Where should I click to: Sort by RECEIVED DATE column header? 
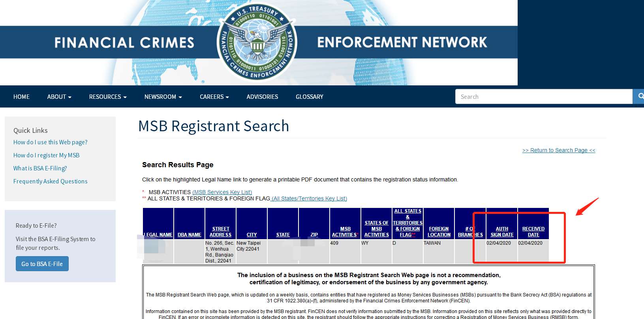pos(533,232)
